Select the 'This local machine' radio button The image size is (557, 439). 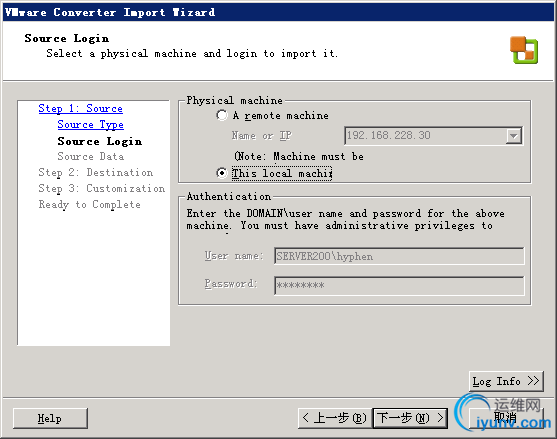222,173
